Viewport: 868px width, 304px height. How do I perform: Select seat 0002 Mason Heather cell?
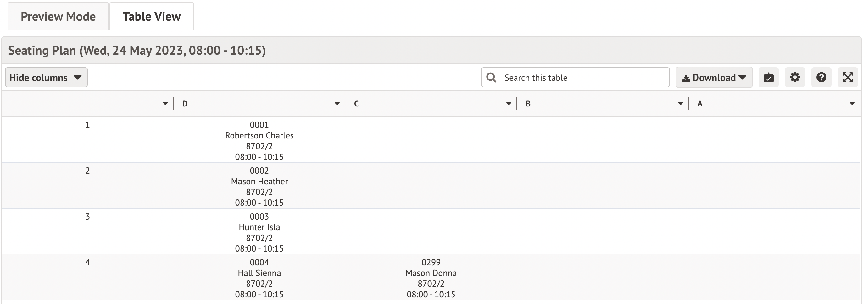259,186
